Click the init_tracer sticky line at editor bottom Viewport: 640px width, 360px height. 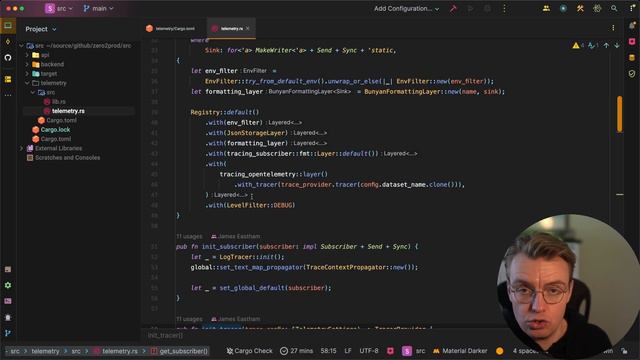[165, 335]
